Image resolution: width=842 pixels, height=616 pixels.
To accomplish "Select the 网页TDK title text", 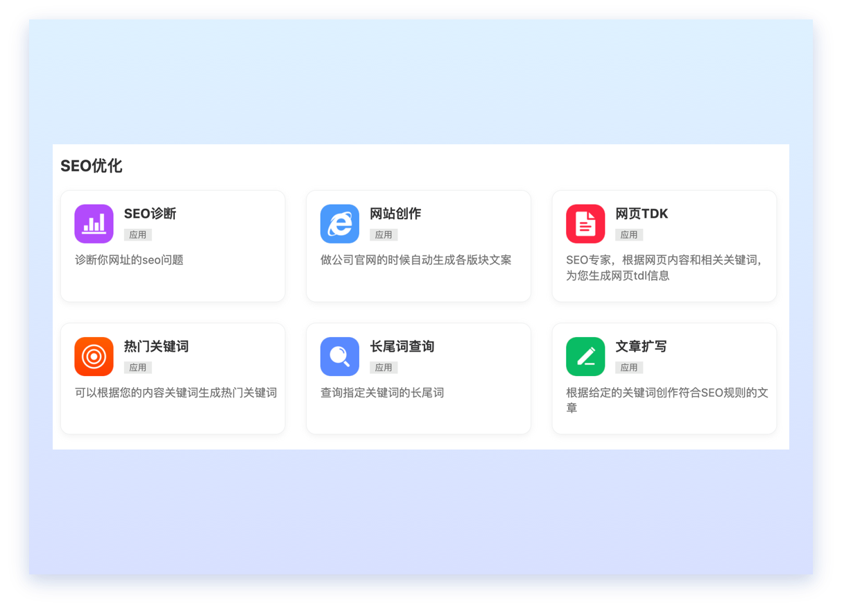I will click(642, 214).
